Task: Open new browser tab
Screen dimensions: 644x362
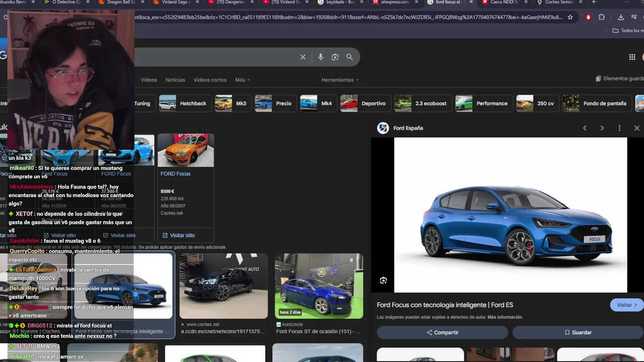Action: pyautogui.click(x=594, y=3)
